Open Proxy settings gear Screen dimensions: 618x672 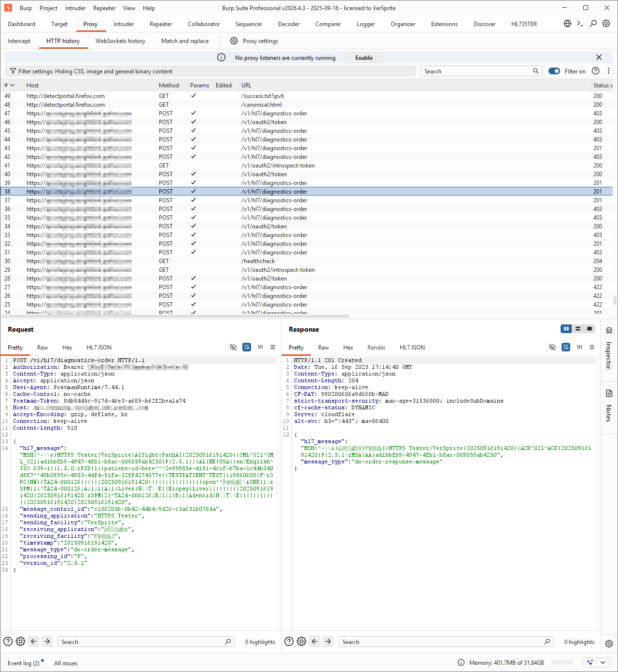point(234,41)
